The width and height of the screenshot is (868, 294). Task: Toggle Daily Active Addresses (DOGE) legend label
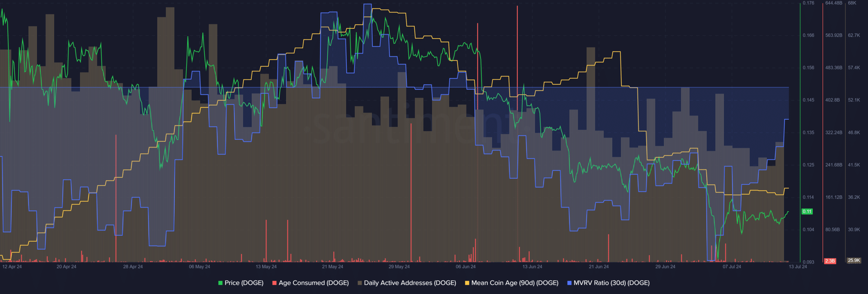pyautogui.click(x=410, y=283)
